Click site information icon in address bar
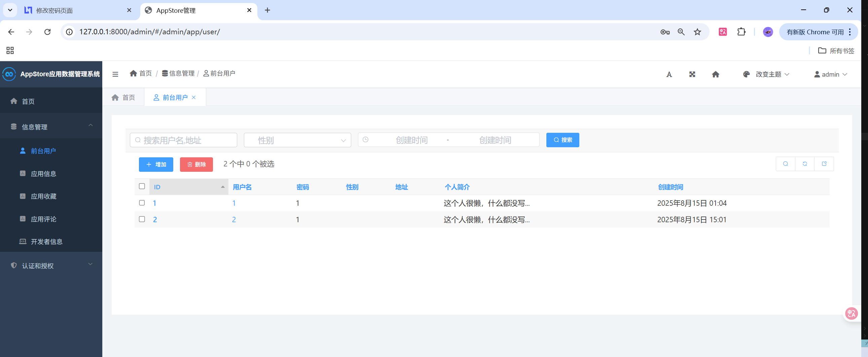Screen dimensions: 868x357 point(69,32)
